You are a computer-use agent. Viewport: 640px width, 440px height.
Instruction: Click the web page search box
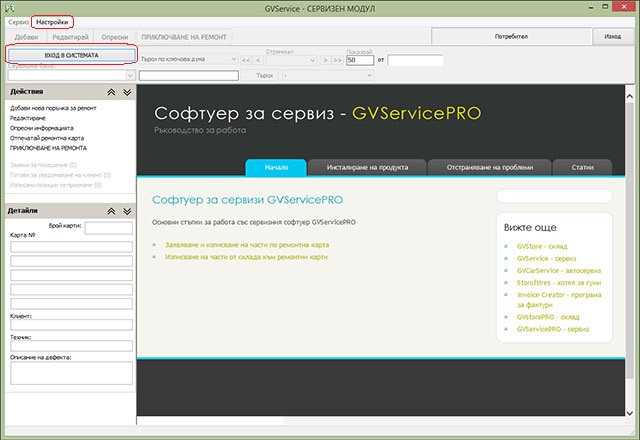pyautogui.click(x=554, y=196)
